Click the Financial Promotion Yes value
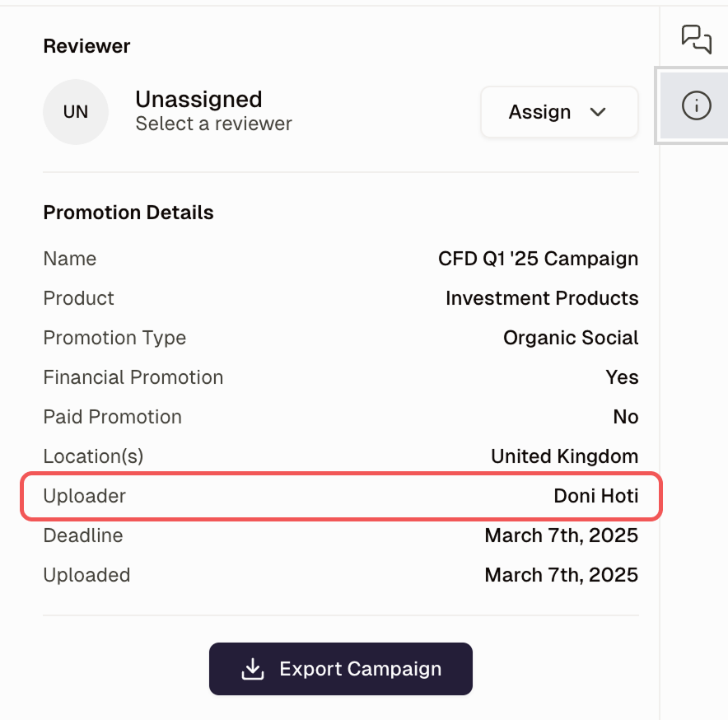 [x=622, y=377]
